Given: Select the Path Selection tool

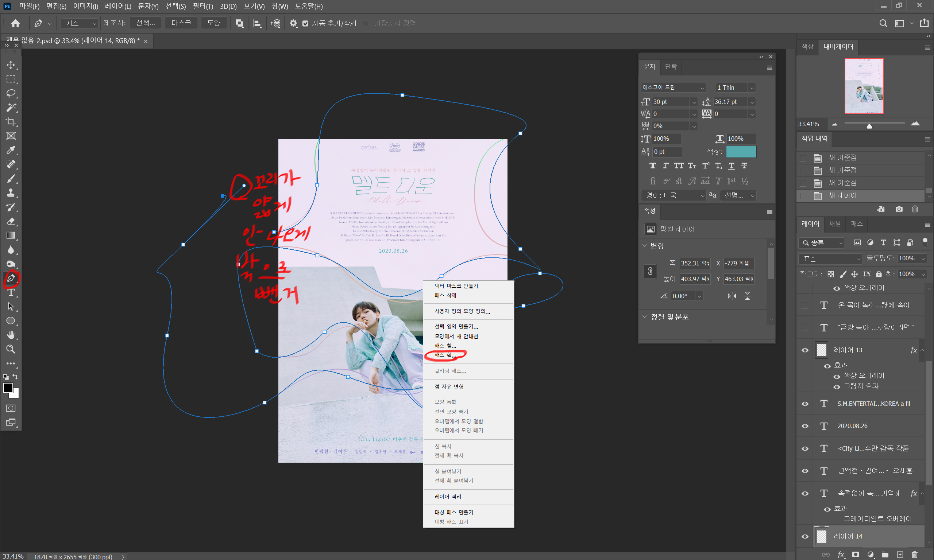Looking at the screenshot, I should tap(11, 306).
